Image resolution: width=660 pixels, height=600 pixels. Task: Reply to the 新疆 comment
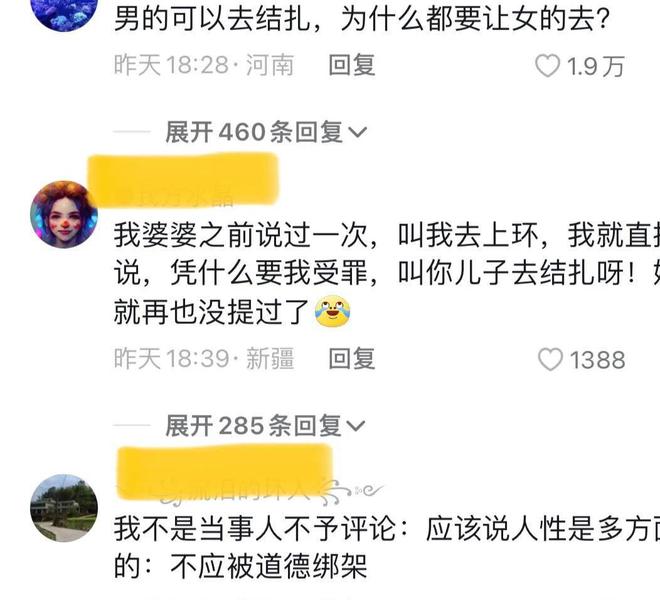click(x=352, y=359)
